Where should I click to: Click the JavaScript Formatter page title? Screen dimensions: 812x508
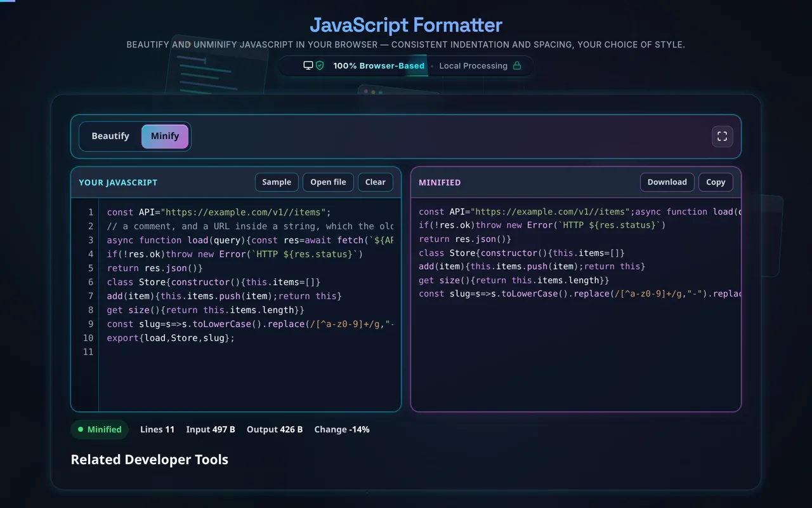point(406,25)
